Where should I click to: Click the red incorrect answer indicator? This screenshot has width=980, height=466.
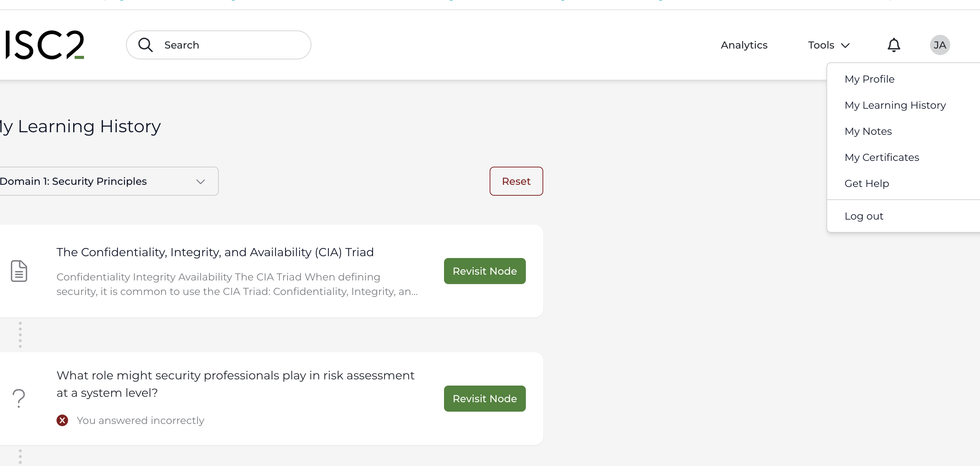pos(62,420)
